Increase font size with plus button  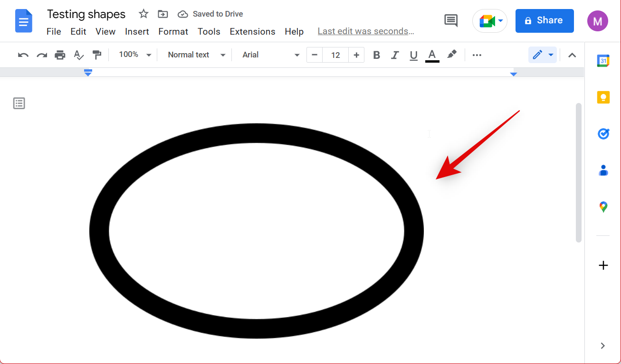[x=356, y=55]
